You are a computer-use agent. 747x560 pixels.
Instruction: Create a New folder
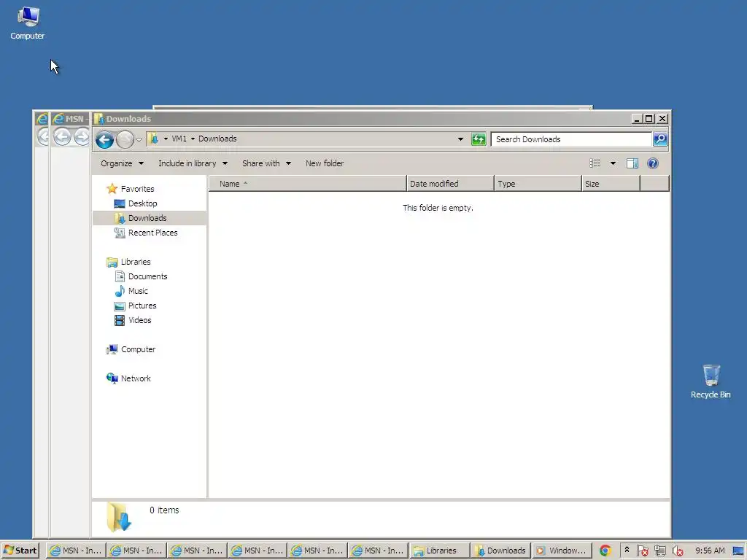[x=325, y=163]
